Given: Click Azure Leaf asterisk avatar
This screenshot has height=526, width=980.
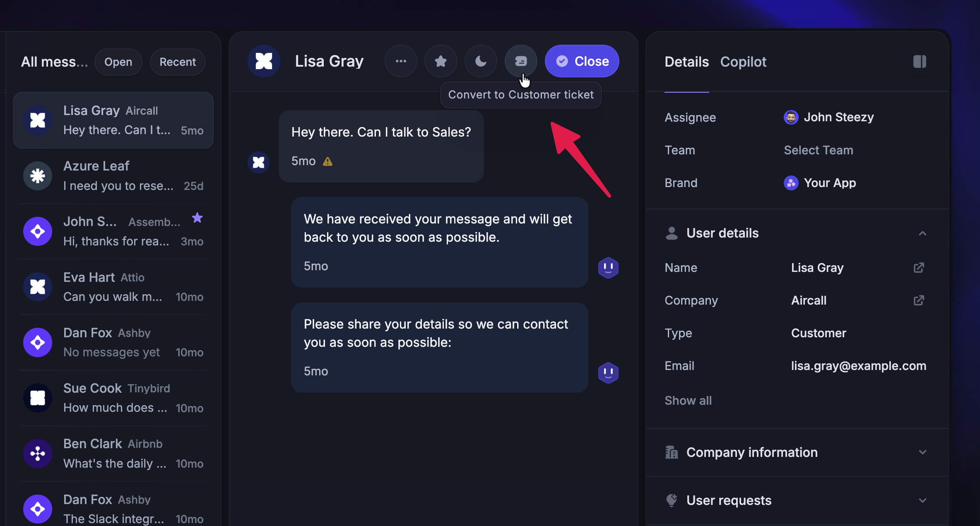Looking at the screenshot, I should (x=38, y=176).
